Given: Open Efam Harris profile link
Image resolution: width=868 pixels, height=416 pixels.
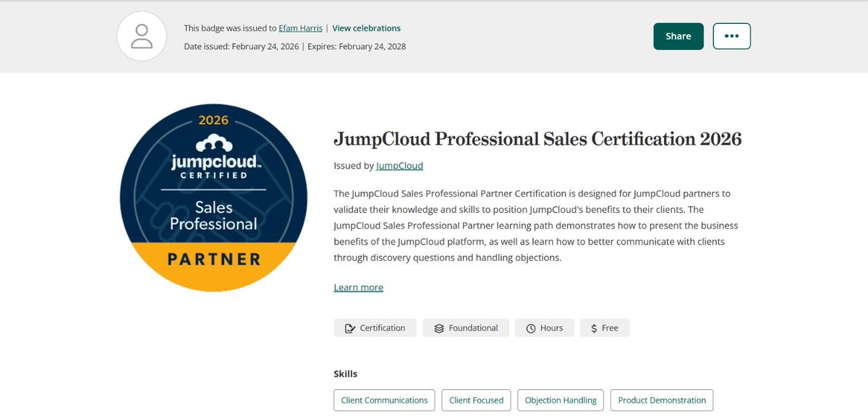Looking at the screenshot, I should coord(301,28).
